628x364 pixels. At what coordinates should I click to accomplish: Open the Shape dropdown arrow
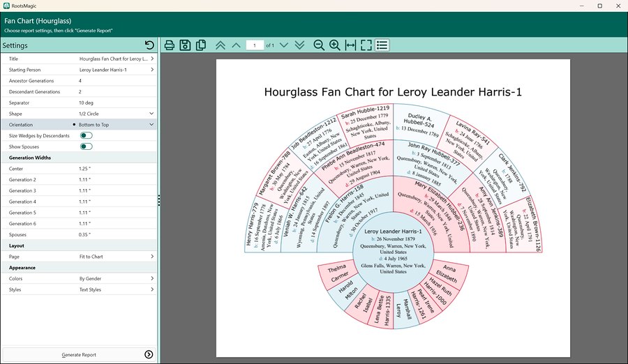coord(151,114)
